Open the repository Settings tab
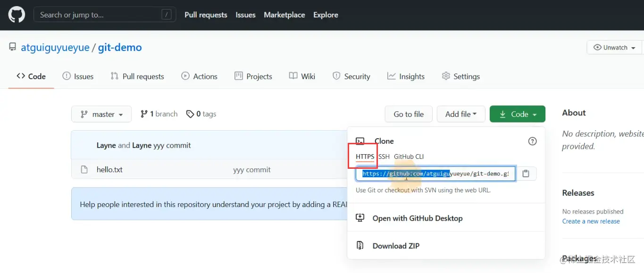 click(460, 76)
